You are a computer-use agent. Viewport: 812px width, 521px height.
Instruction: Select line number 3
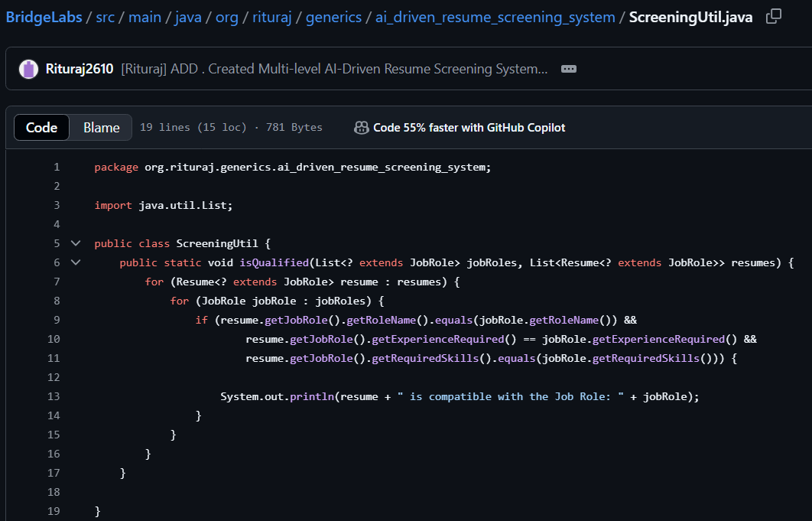point(57,205)
